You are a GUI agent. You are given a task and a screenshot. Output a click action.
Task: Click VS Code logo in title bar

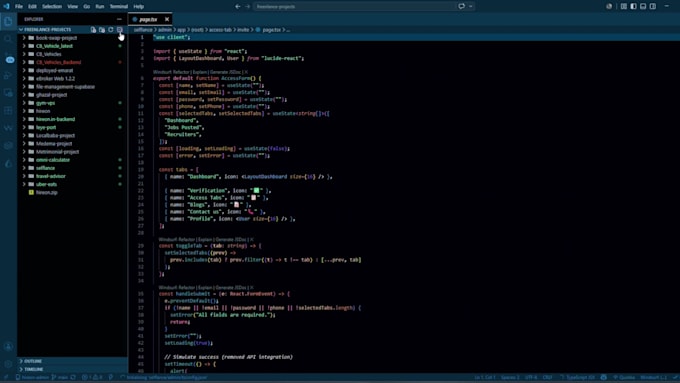(x=6, y=7)
